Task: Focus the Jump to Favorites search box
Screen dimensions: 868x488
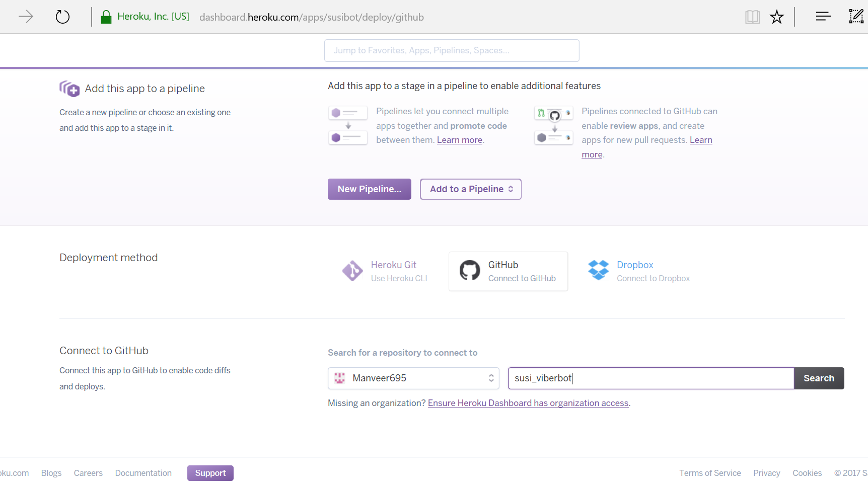Action: click(x=452, y=50)
